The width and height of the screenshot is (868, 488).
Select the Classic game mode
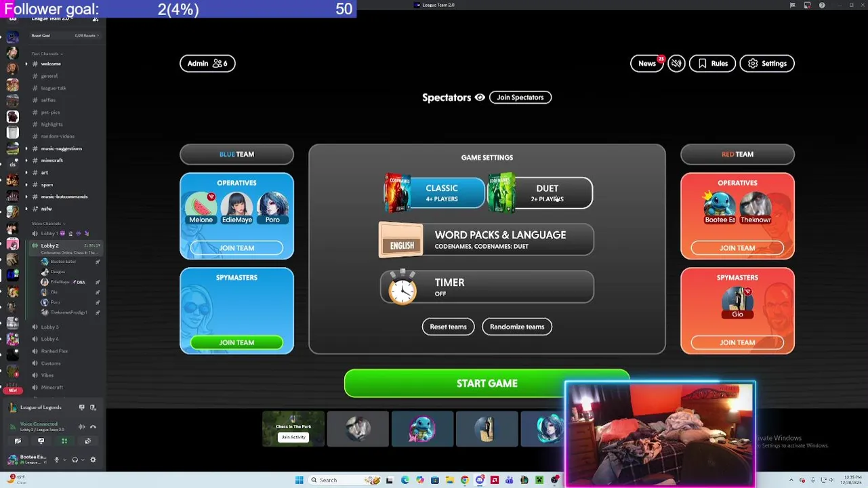[x=434, y=192]
